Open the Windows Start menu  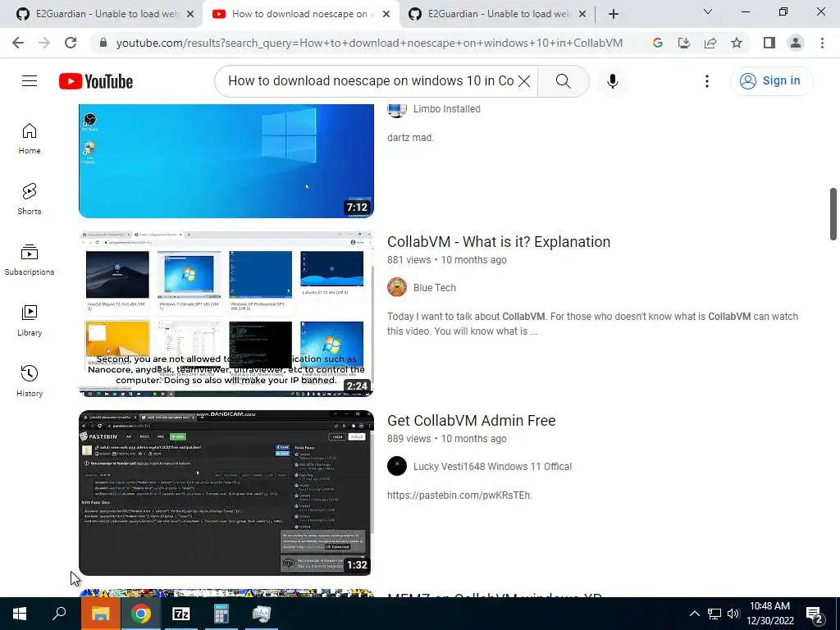(20, 614)
